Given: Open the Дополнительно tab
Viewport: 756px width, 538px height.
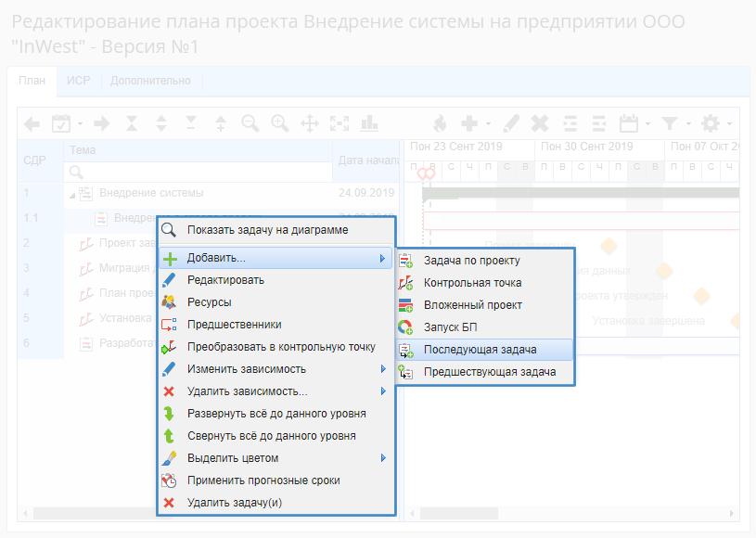Looking at the screenshot, I should 150,81.
